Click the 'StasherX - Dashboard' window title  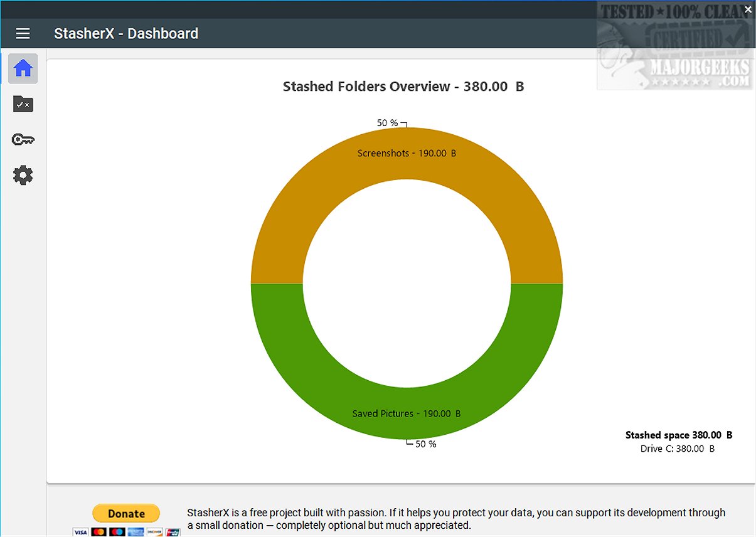(126, 33)
